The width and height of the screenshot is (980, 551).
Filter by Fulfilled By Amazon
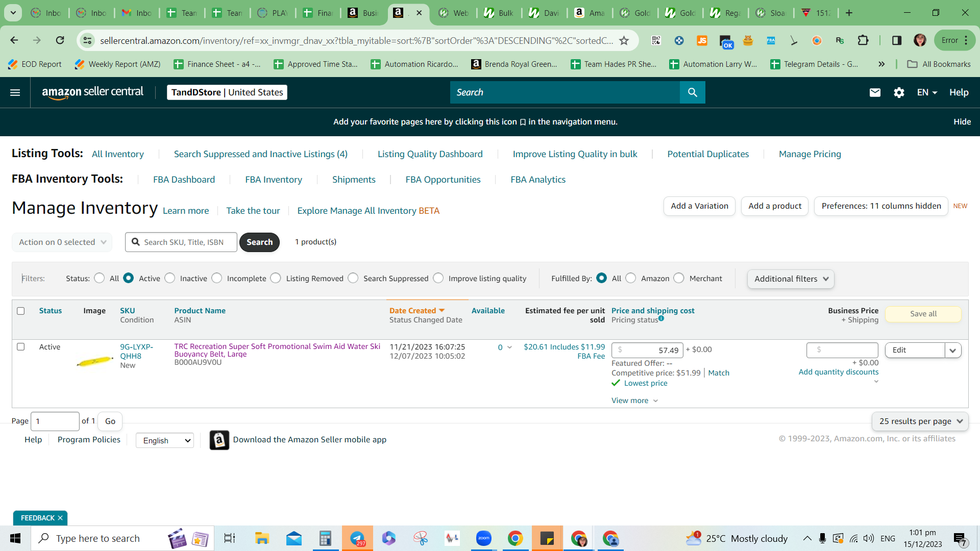(x=631, y=278)
